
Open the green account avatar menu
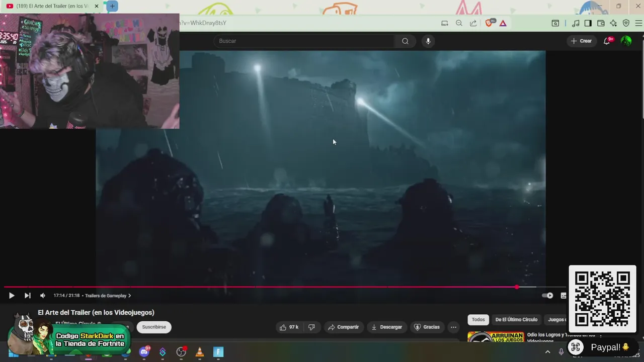[626, 41]
